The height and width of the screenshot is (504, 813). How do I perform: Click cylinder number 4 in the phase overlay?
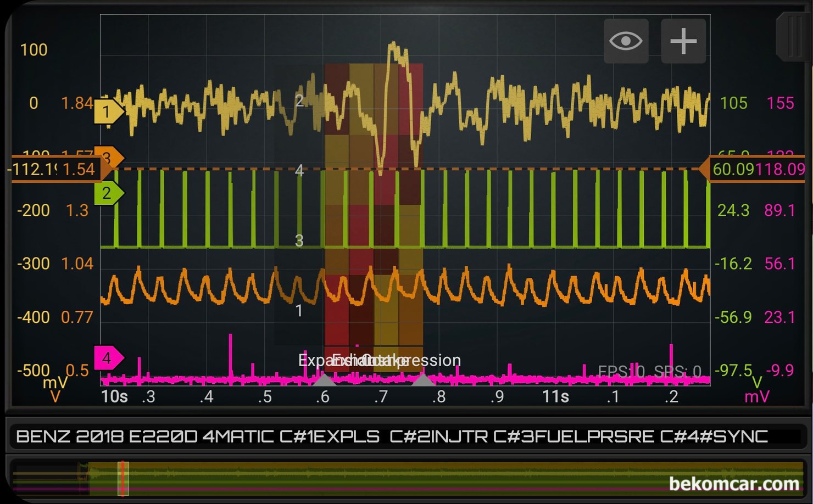[299, 170]
